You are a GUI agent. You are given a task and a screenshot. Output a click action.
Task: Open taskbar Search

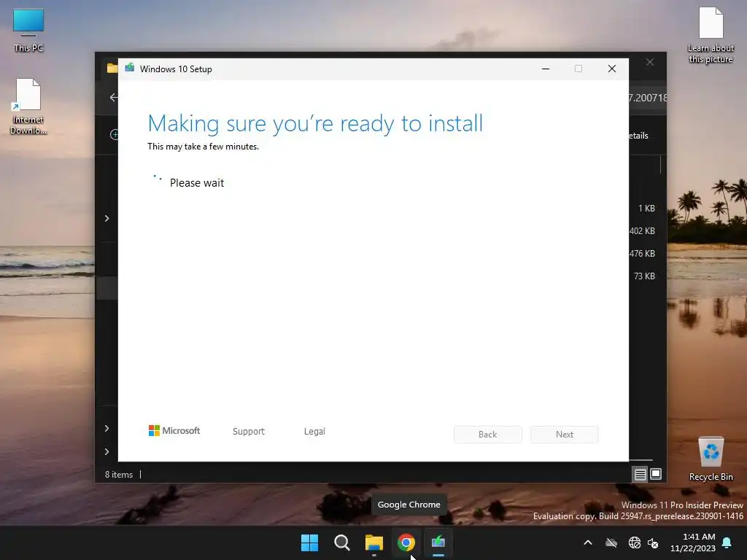(341, 542)
